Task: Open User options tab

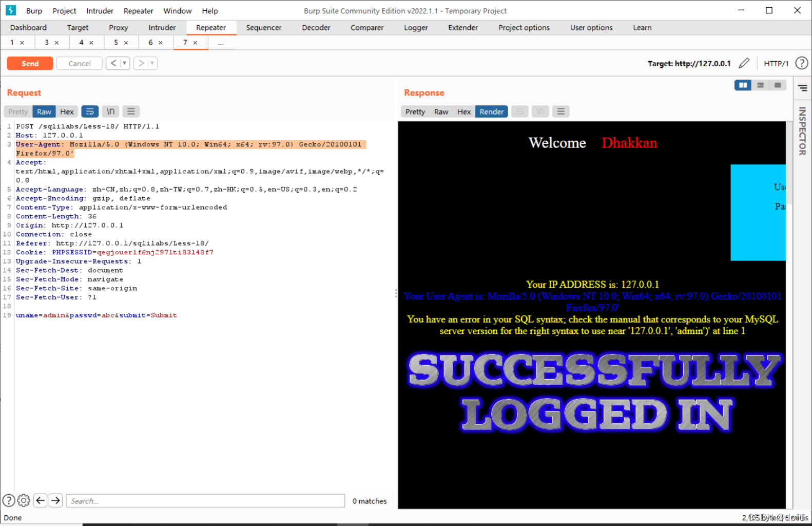Action: [591, 28]
